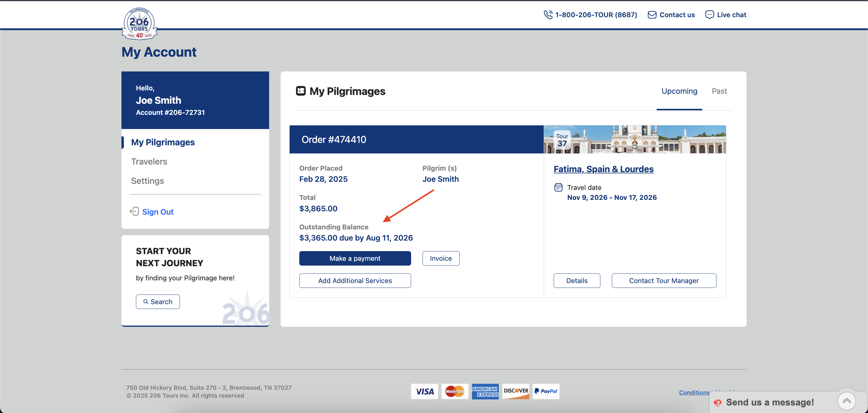Click the My Pilgrimages ticket icon
This screenshot has width=868, height=413.
300,91
